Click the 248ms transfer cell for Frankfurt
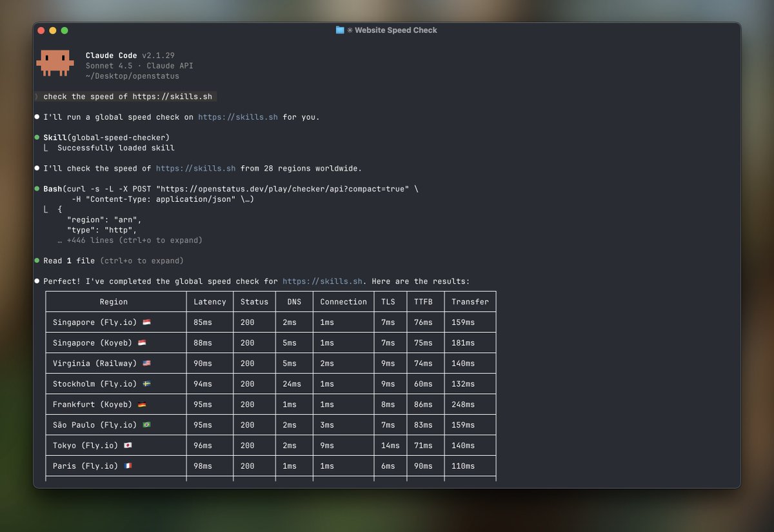774x532 pixels. point(463,404)
